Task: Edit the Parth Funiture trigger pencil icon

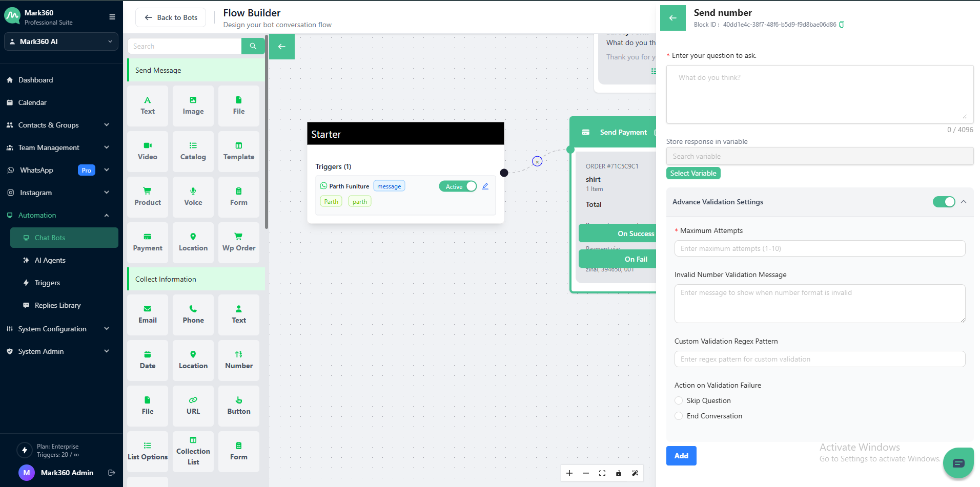Action: click(x=485, y=186)
